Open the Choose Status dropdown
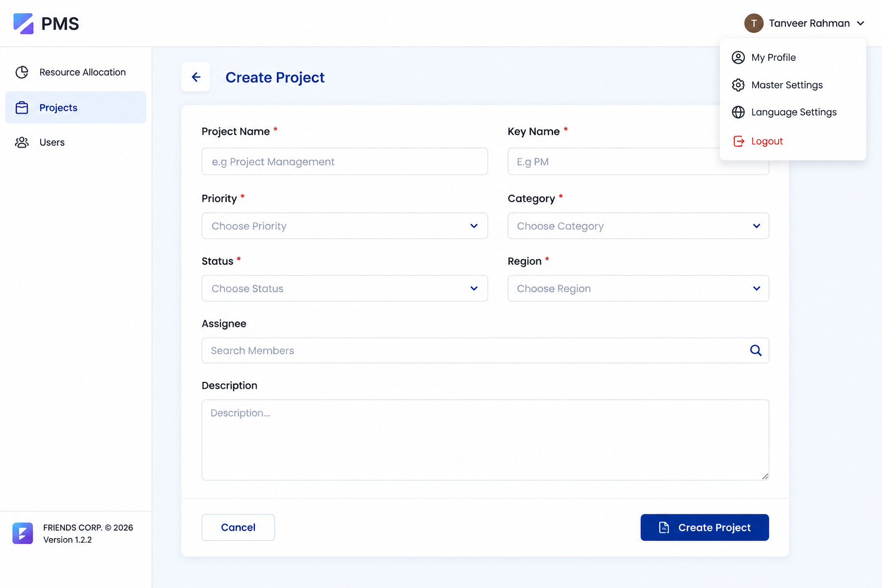 coord(345,288)
